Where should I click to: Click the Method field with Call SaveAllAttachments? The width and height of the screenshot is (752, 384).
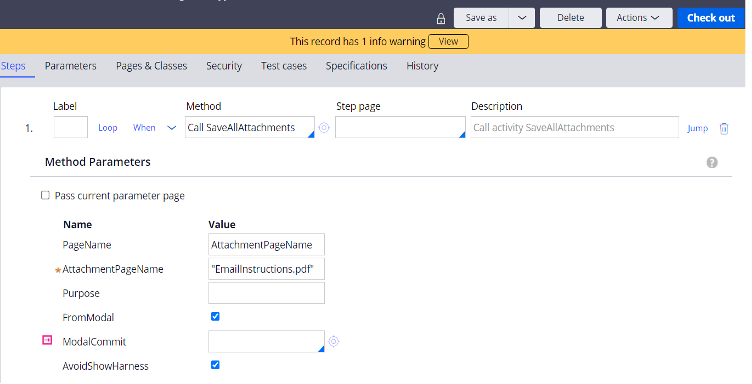[x=250, y=127]
